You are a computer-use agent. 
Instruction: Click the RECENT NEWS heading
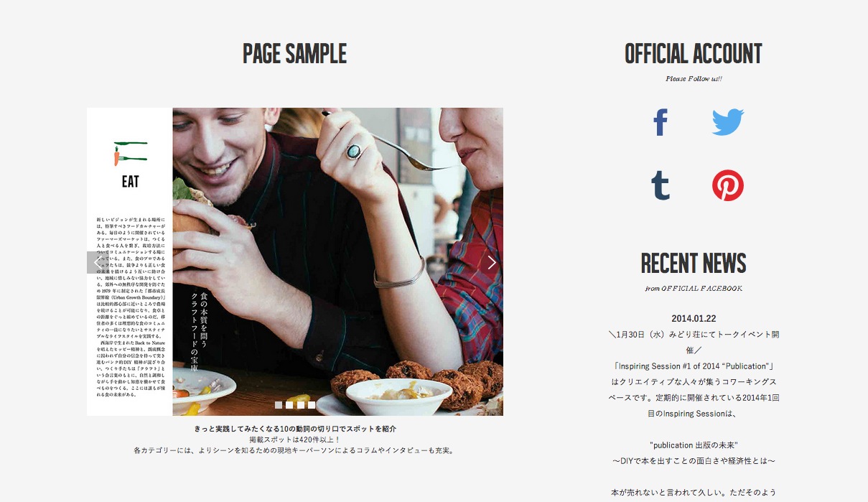(x=693, y=264)
